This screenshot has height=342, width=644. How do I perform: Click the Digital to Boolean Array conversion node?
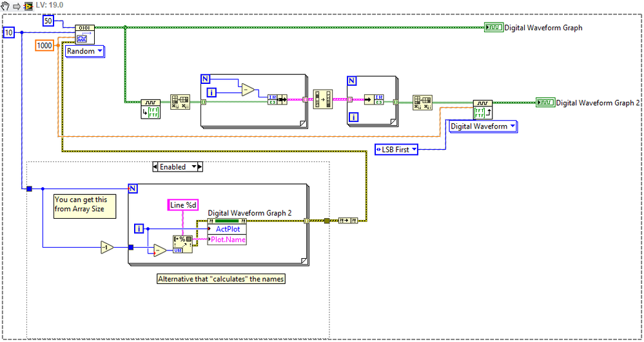point(150,109)
